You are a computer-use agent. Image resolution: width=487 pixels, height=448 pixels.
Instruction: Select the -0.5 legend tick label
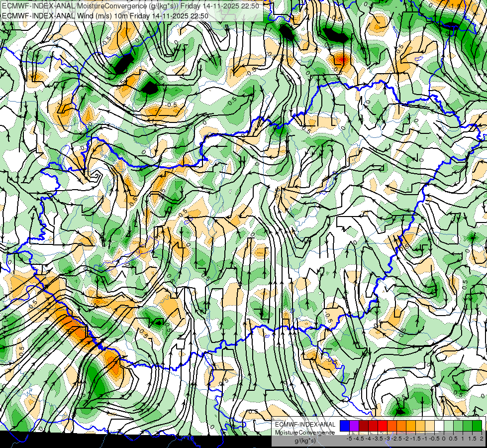(x=434, y=439)
